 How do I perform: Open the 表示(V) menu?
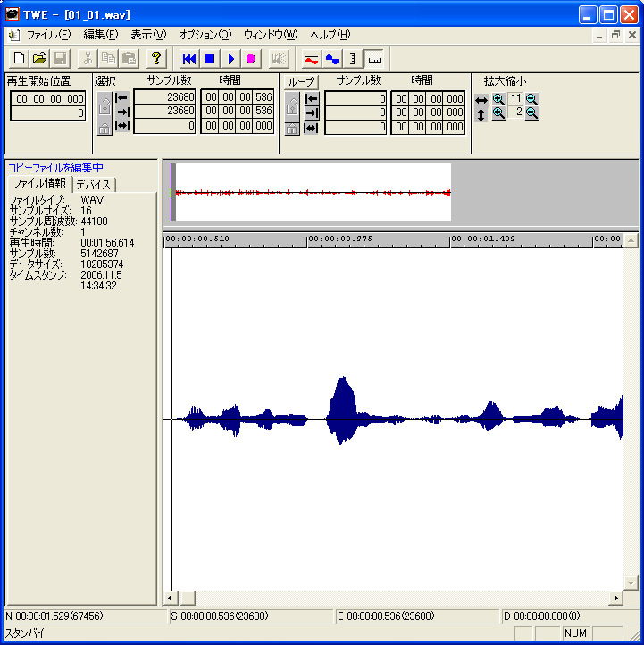[x=148, y=35]
